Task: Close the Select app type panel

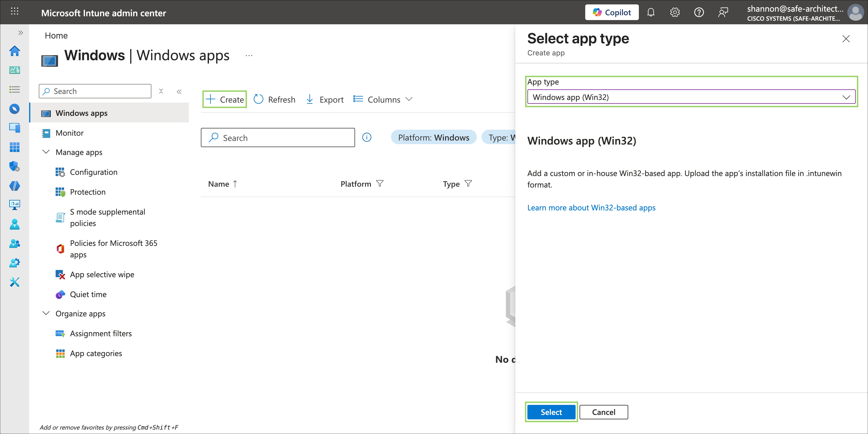Action: (x=846, y=39)
